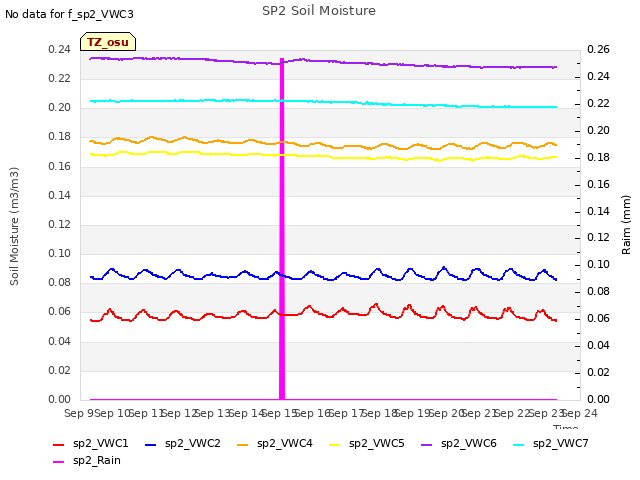Click the 0.00 right axis tick label
This screenshot has height=480, width=640.
pyautogui.click(x=598, y=399)
